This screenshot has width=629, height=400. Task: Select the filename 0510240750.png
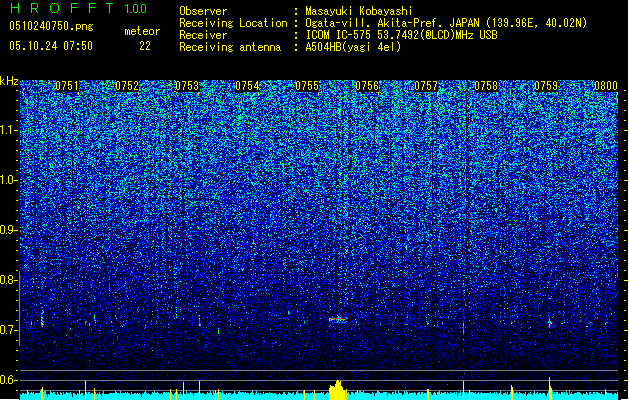click(51, 26)
